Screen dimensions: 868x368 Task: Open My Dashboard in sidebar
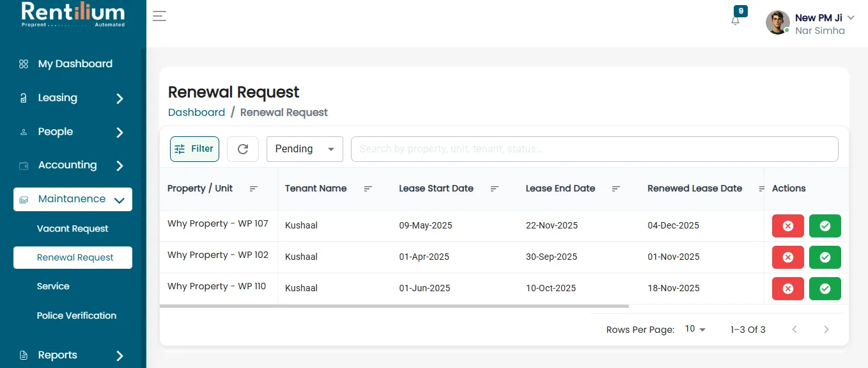click(x=75, y=64)
